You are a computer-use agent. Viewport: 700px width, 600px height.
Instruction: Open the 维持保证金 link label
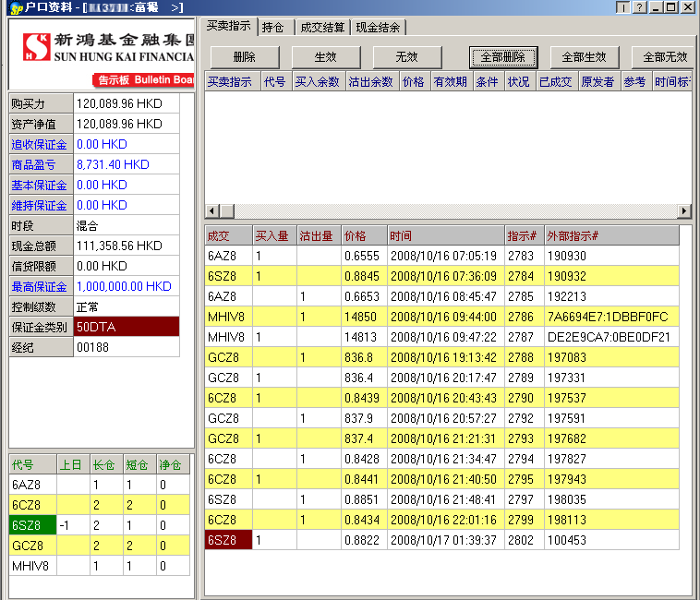click(x=40, y=205)
